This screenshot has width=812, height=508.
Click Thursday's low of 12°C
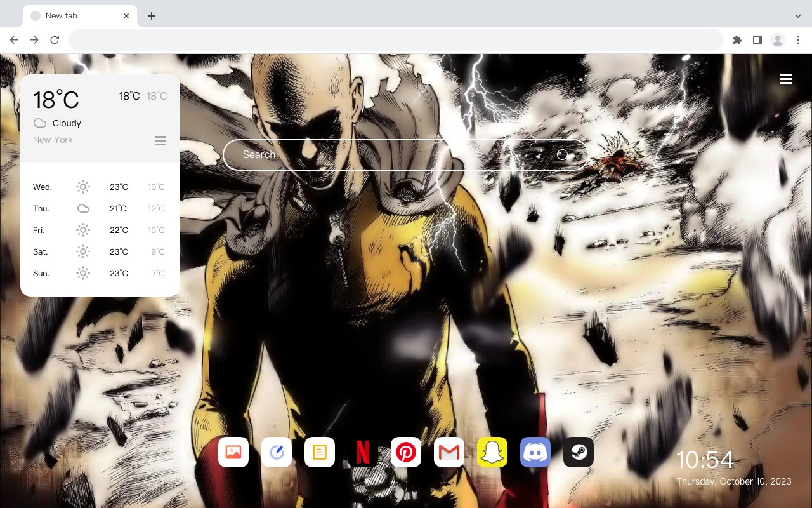156,208
